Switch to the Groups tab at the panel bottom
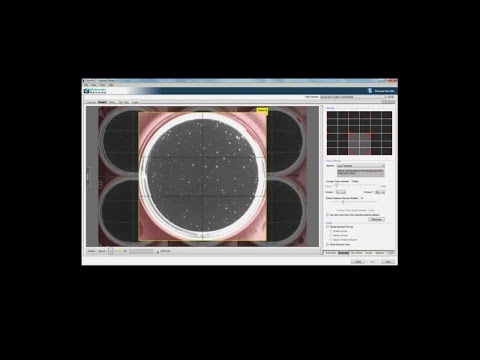Image resolution: width=480 pixels, height=360 pixels. pyautogui.click(x=369, y=253)
